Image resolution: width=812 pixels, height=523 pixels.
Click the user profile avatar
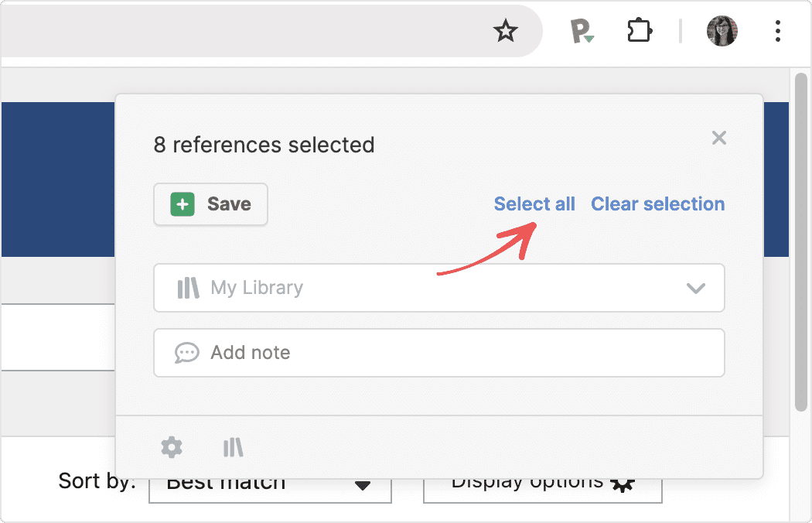tap(722, 31)
